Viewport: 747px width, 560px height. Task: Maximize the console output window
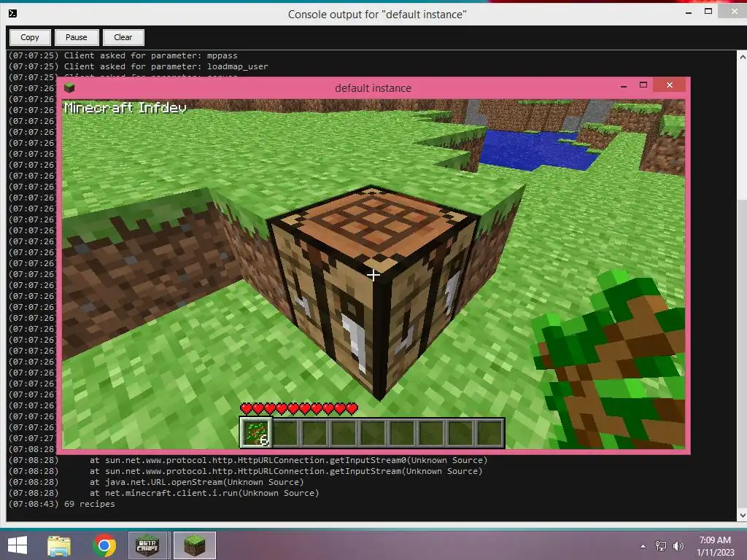708,12
